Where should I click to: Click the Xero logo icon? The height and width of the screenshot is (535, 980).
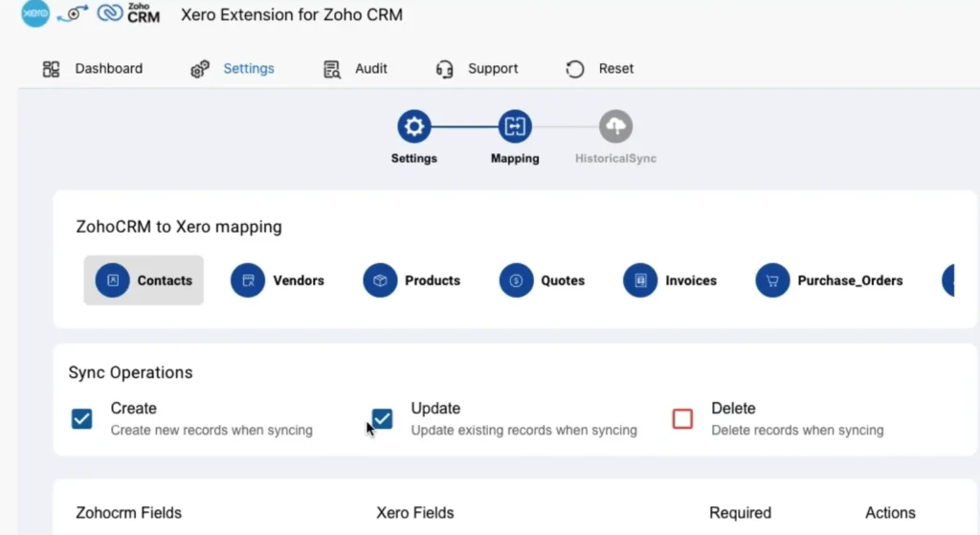35,13
